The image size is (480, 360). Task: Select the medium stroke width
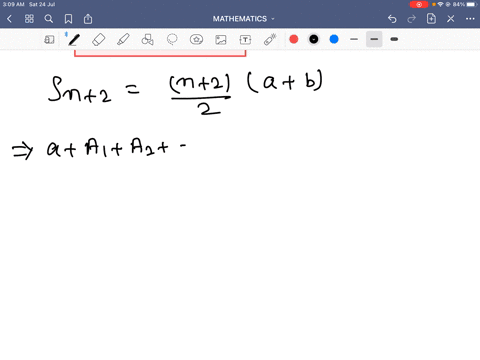tap(374, 39)
